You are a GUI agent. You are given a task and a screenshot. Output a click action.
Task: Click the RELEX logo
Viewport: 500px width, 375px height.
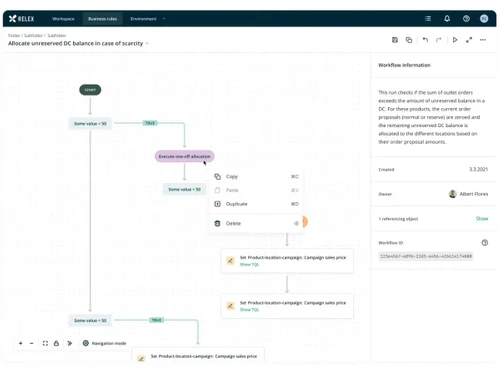(x=22, y=19)
